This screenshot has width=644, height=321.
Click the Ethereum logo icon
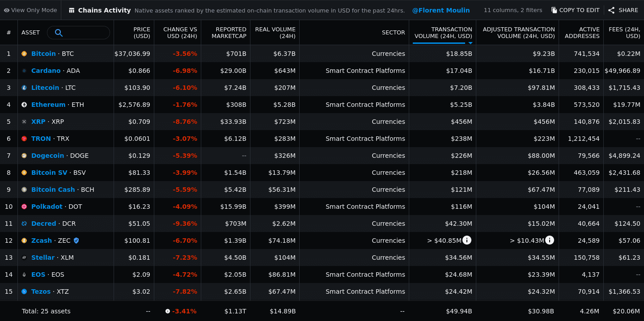point(25,104)
